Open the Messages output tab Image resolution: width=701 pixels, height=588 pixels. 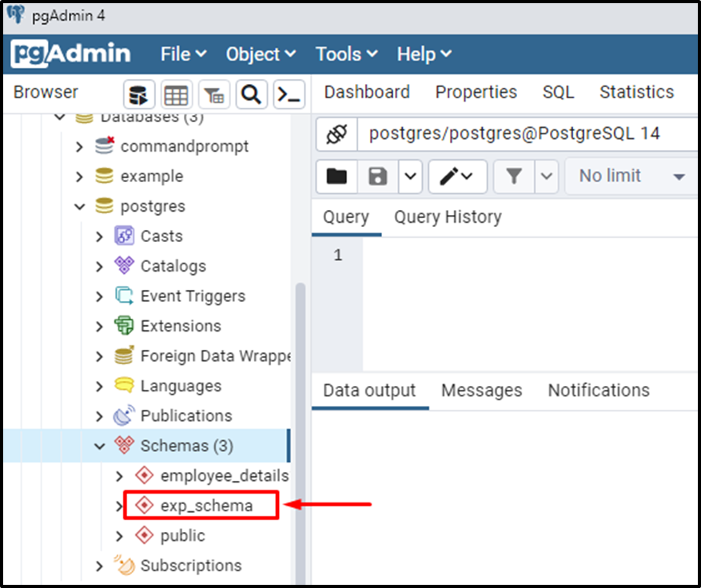(x=481, y=390)
